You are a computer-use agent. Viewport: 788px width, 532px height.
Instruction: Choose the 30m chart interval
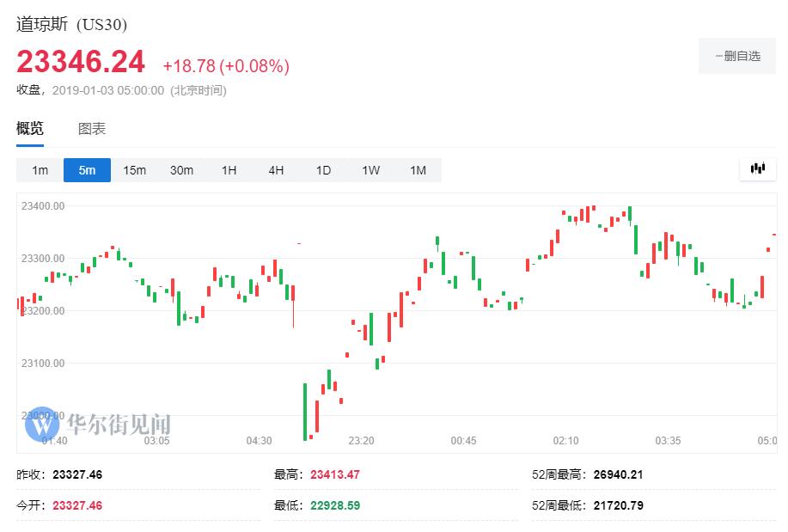[181, 170]
